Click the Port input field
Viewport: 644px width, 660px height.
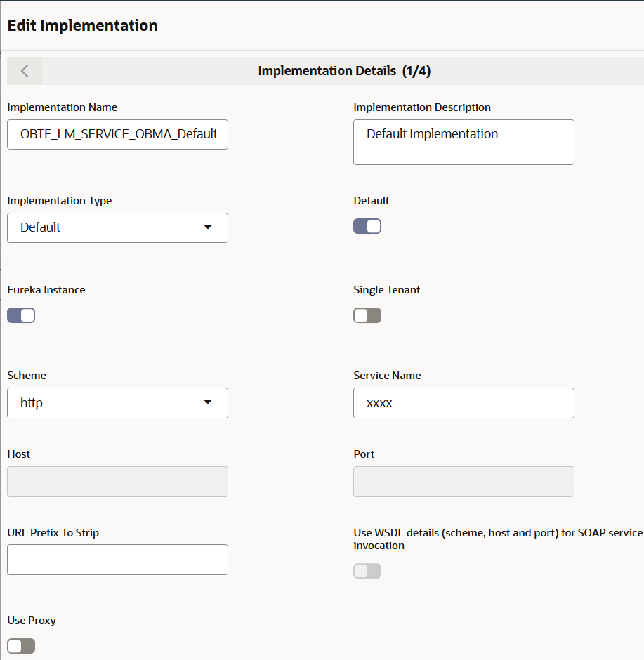pyautogui.click(x=464, y=482)
